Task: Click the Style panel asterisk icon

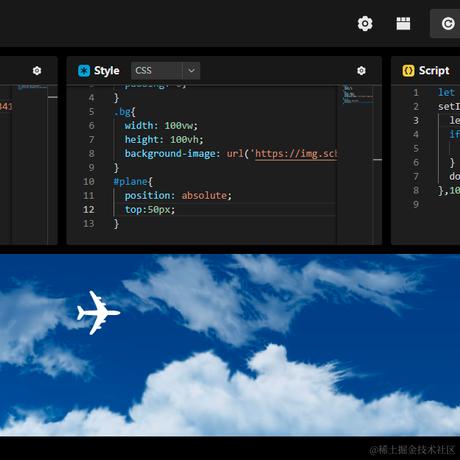Action: [84, 71]
